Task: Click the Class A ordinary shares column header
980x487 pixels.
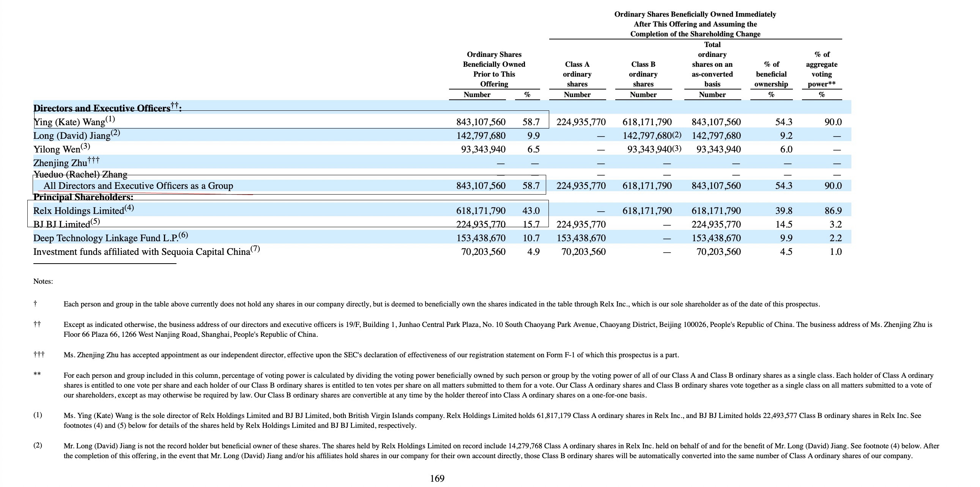Action: (577, 74)
